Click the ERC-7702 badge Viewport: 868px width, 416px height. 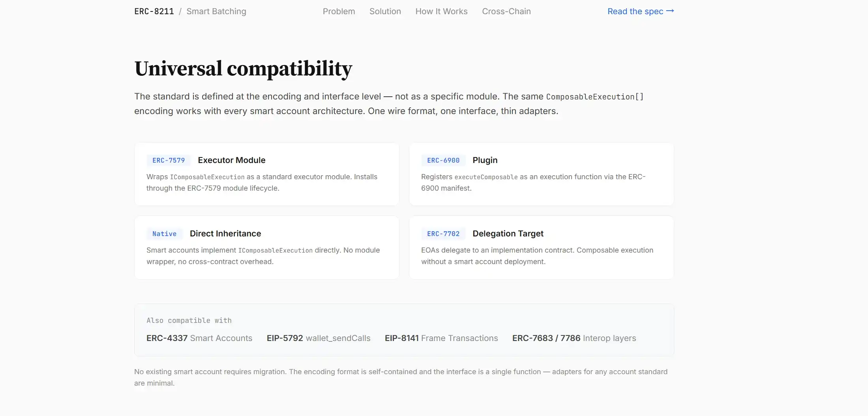coord(443,234)
